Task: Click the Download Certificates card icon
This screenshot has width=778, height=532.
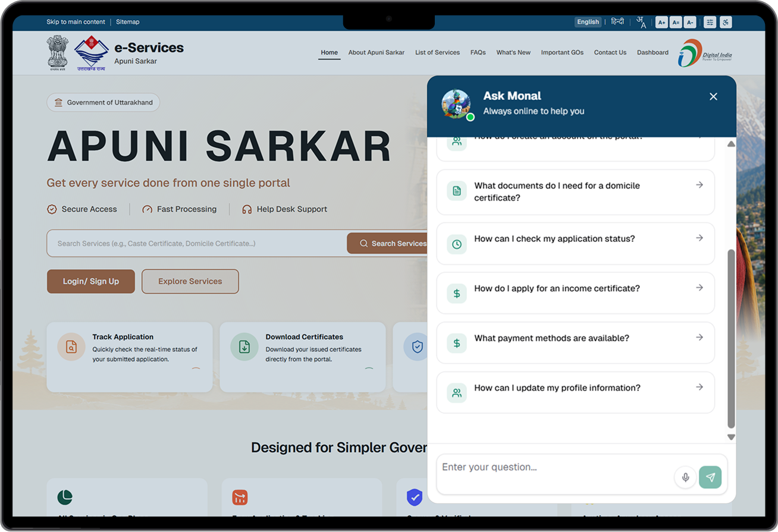Action: coord(244,347)
